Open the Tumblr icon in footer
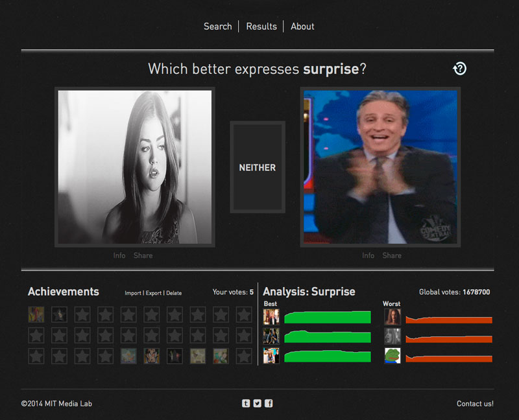 246,403
